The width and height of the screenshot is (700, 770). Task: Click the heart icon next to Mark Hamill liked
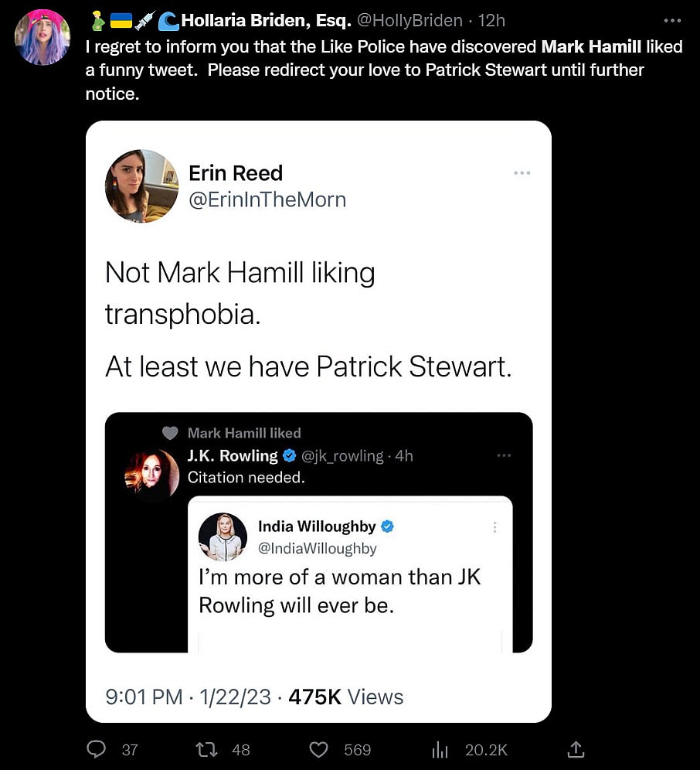point(170,433)
